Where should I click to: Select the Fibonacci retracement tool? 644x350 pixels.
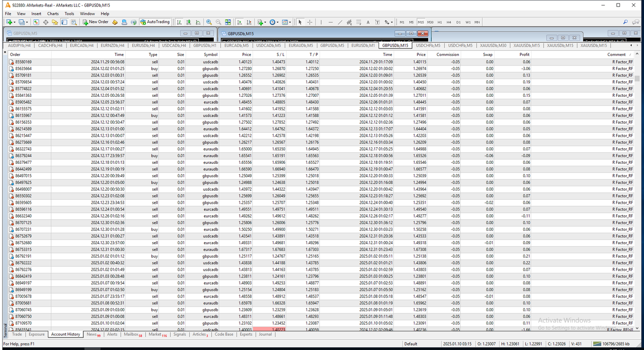(358, 22)
